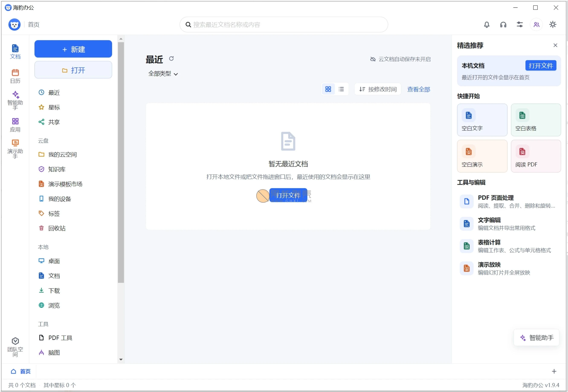Click the user account avatar icon
Viewport: 568px width, 392px height.
tap(536, 25)
